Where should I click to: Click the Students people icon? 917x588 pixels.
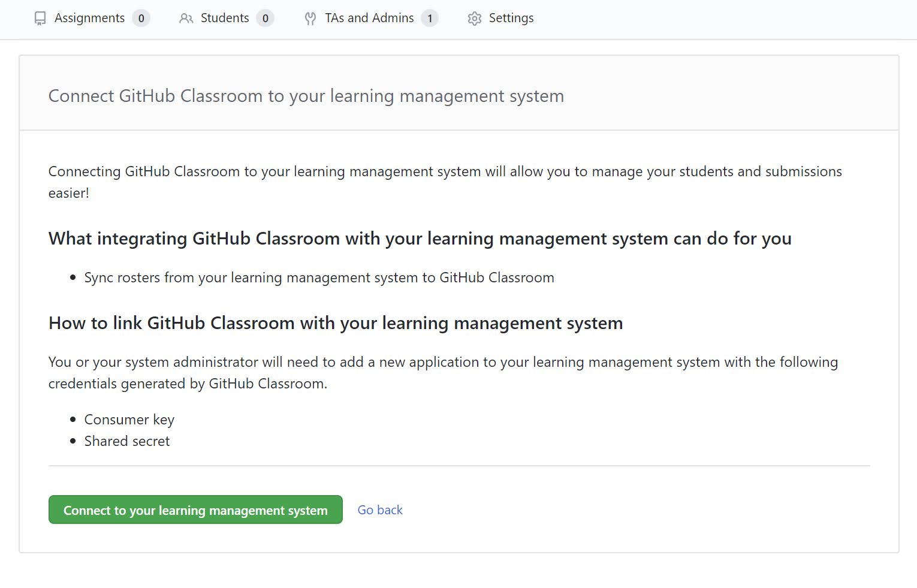(x=186, y=19)
